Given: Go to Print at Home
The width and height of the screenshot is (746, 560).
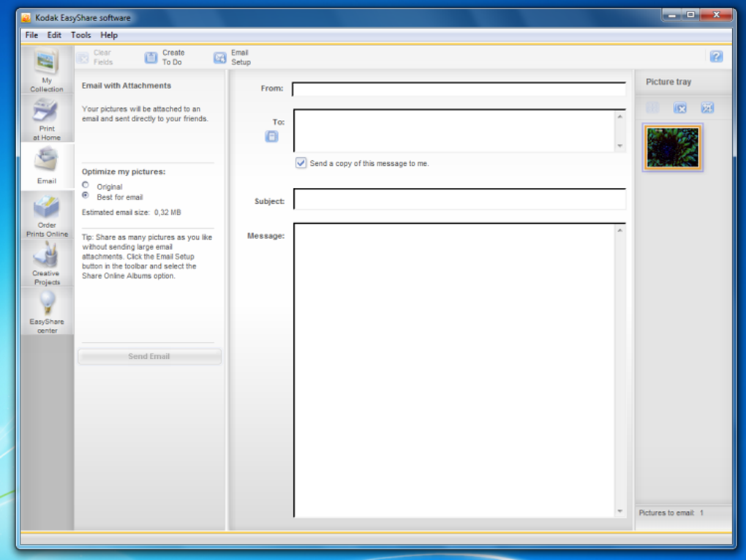Looking at the screenshot, I should tap(47, 118).
